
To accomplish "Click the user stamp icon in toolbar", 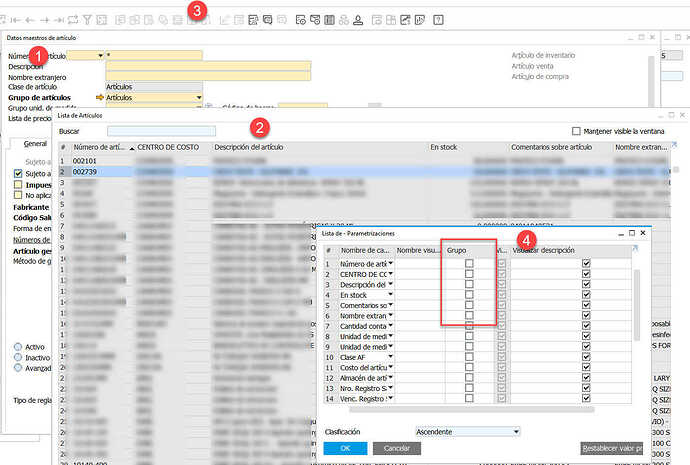I will pyautogui.click(x=359, y=19).
